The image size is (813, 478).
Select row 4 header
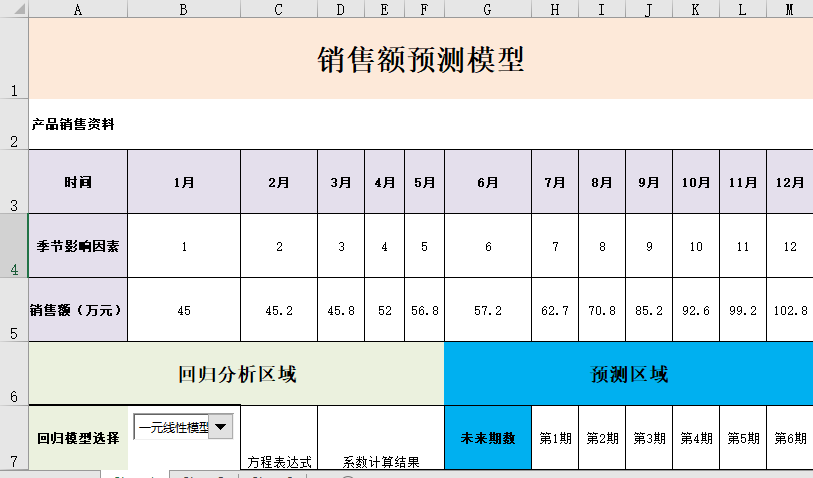coord(14,245)
